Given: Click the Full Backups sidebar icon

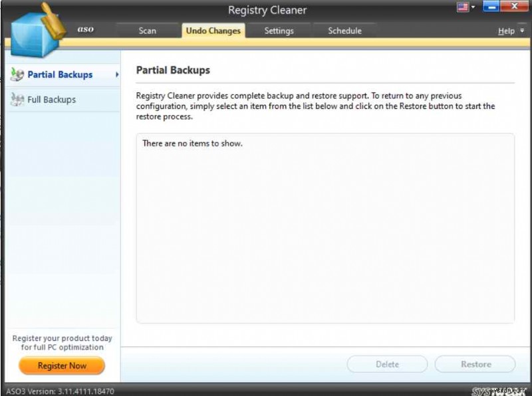Looking at the screenshot, I should [x=17, y=100].
